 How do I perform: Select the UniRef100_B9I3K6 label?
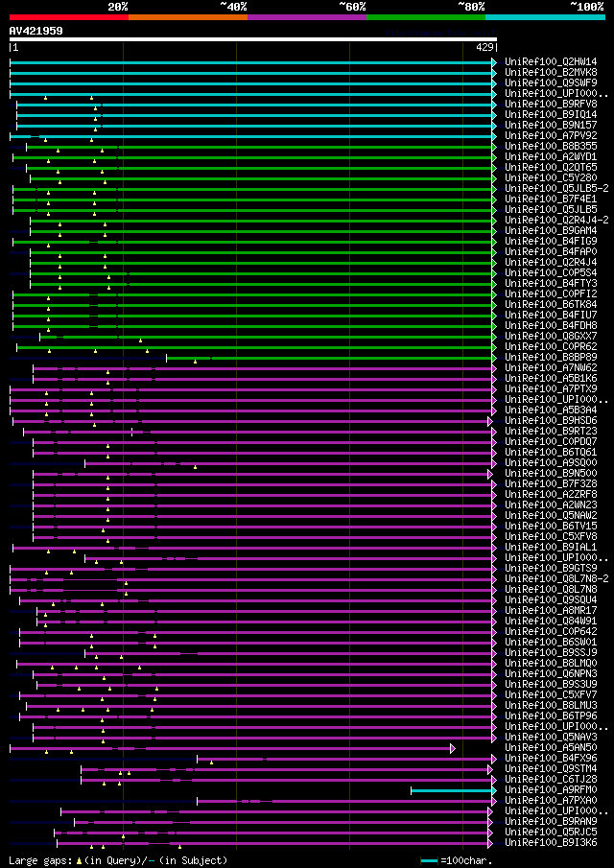(x=551, y=842)
